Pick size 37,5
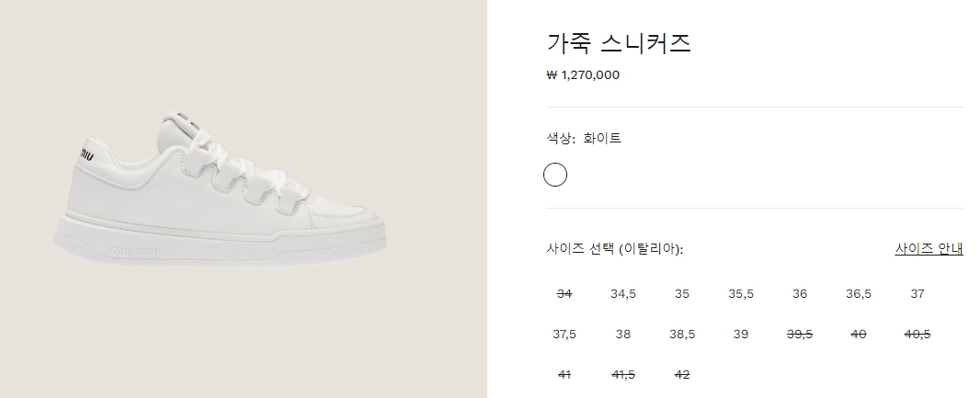The height and width of the screenshot is (398, 980). click(x=564, y=335)
